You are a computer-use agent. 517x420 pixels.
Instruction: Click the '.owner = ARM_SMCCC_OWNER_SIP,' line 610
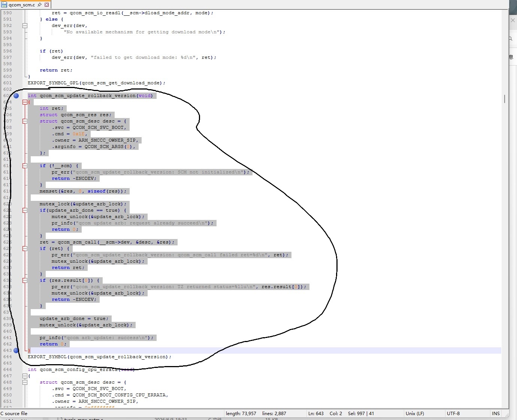95,140
